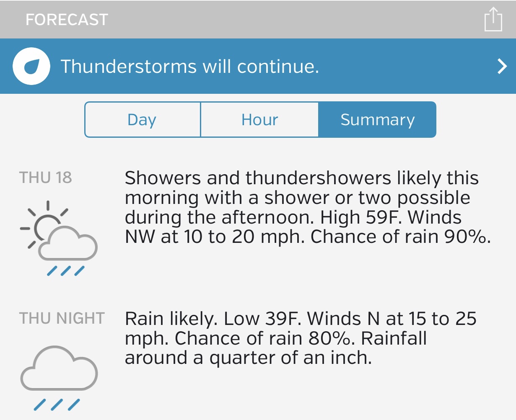Tap the share icon in the Forecast header
The height and width of the screenshot is (420, 516).
(x=493, y=19)
